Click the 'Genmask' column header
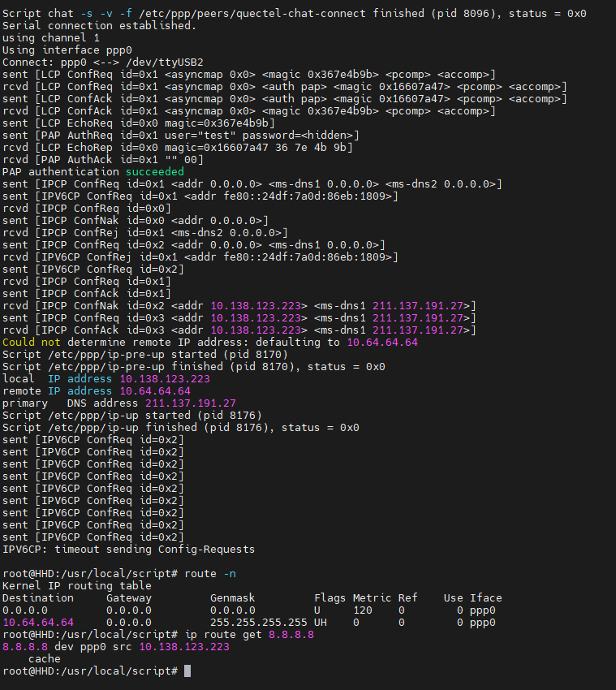This screenshot has height=690, width=616. tap(232, 598)
